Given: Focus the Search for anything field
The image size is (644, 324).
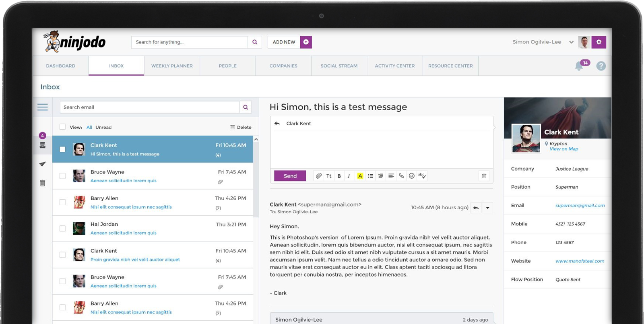Looking at the screenshot, I should click(x=190, y=42).
